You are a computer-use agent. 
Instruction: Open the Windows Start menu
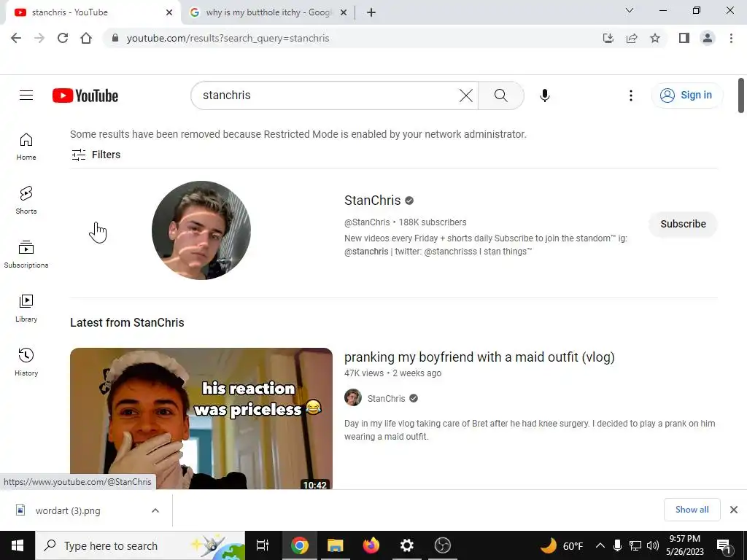[18, 545]
